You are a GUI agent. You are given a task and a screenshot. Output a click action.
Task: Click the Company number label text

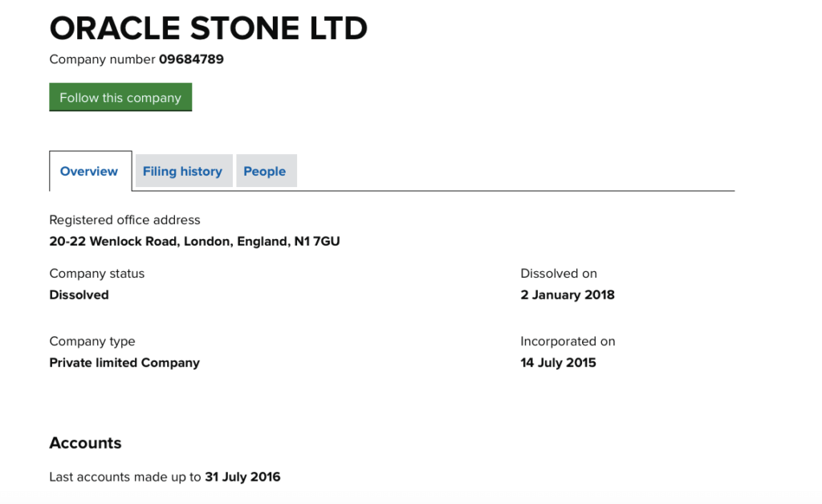[x=102, y=59]
